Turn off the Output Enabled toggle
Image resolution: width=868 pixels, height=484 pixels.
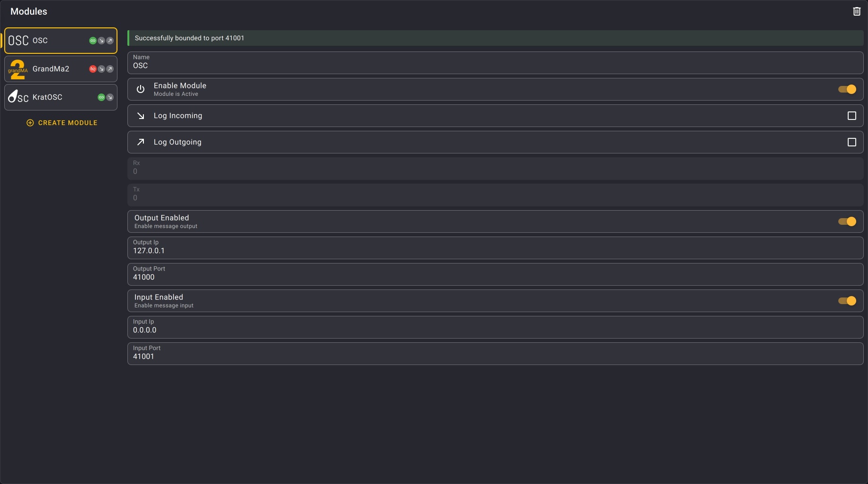click(x=847, y=221)
